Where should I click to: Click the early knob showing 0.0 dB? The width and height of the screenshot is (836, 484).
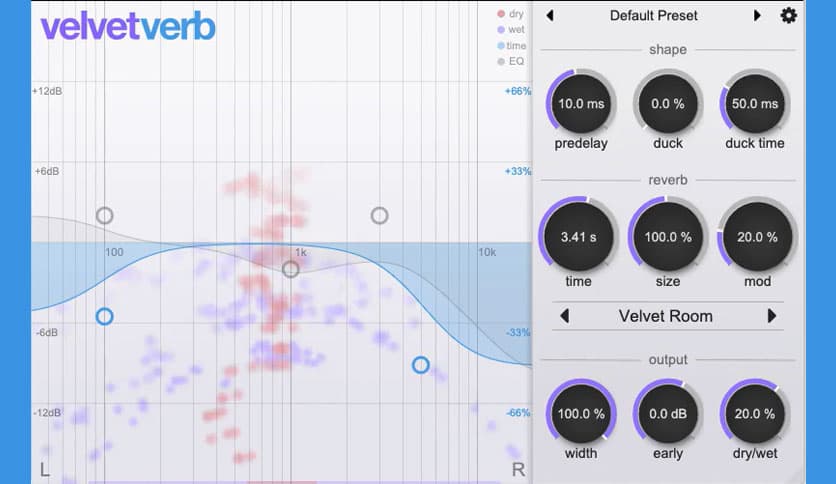668,414
